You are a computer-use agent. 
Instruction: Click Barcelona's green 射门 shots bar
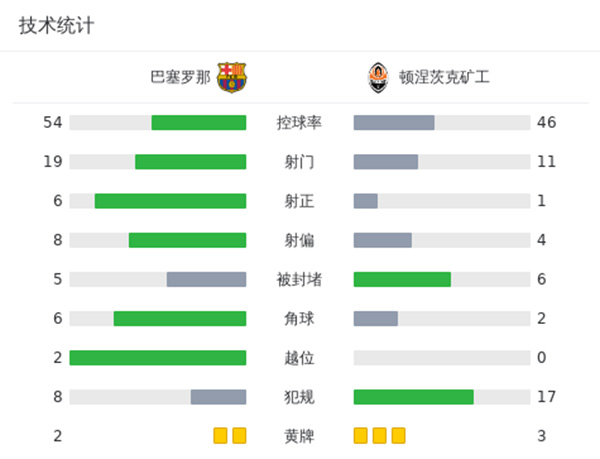(190, 162)
